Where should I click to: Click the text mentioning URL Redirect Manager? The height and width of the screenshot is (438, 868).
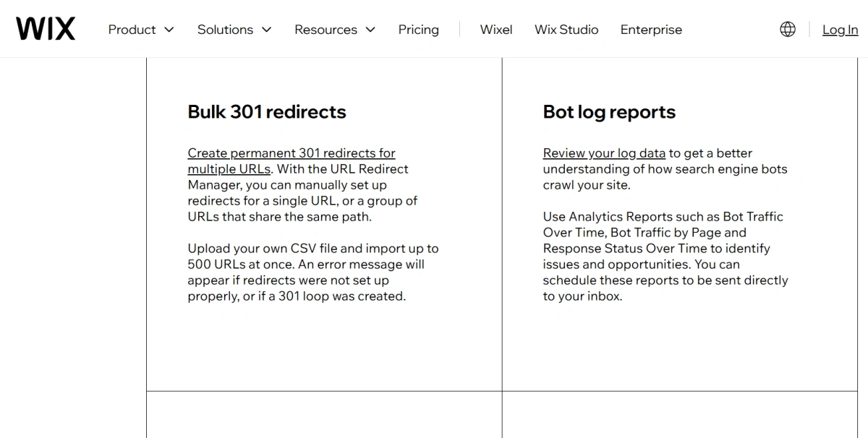pyautogui.click(x=303, y=185)
